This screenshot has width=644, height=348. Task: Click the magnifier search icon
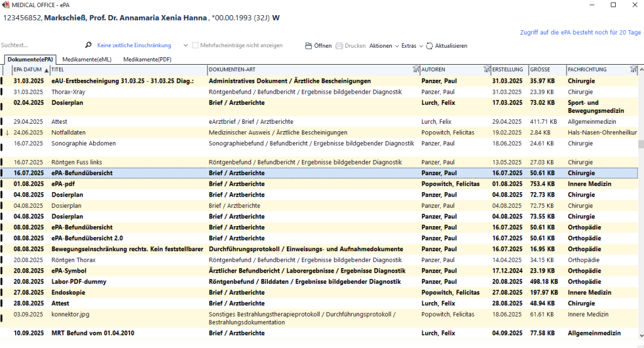(89, 46)
